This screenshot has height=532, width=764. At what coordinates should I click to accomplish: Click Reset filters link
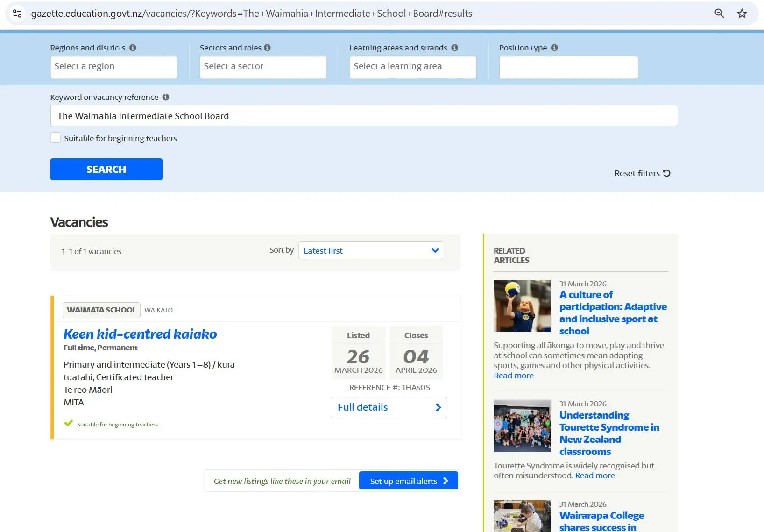(642, 173)
